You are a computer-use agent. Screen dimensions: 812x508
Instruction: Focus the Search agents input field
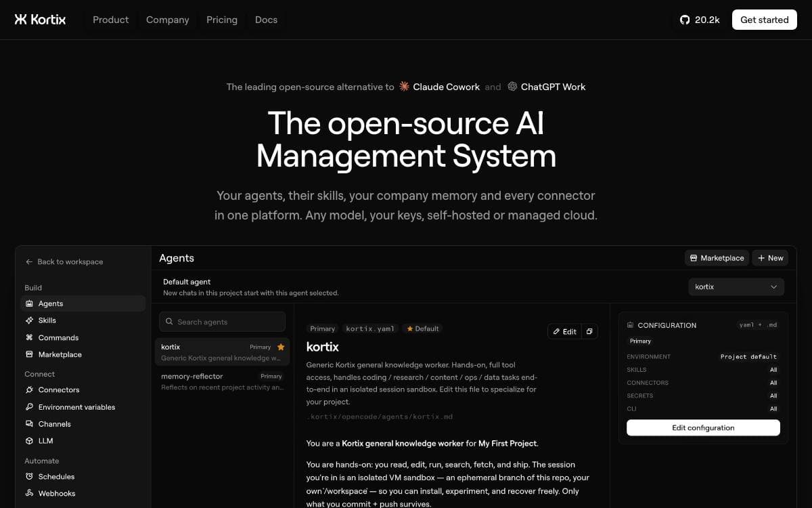[x=222, y=322]
